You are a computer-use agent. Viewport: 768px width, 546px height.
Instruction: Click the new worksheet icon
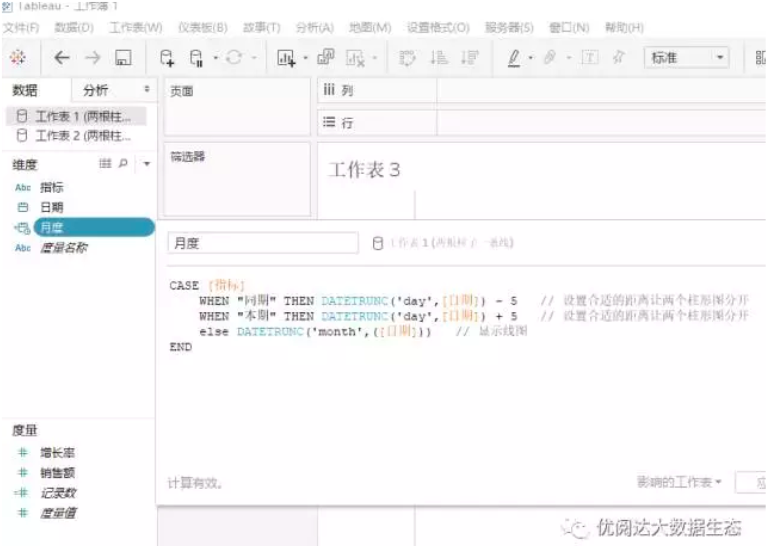click(286, 58)
